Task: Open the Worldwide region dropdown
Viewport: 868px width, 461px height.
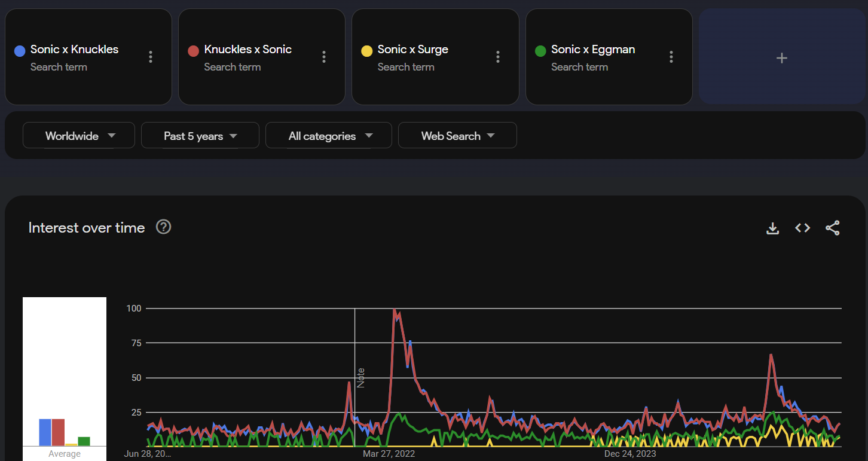Action: click(x=79, y=136)
